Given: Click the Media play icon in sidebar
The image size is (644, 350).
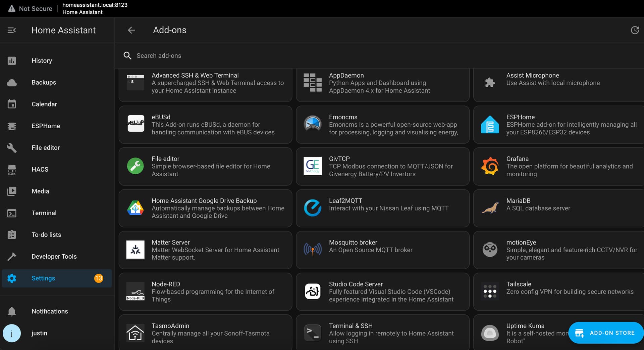Looking at the screenshot, I should coord(12,191).
